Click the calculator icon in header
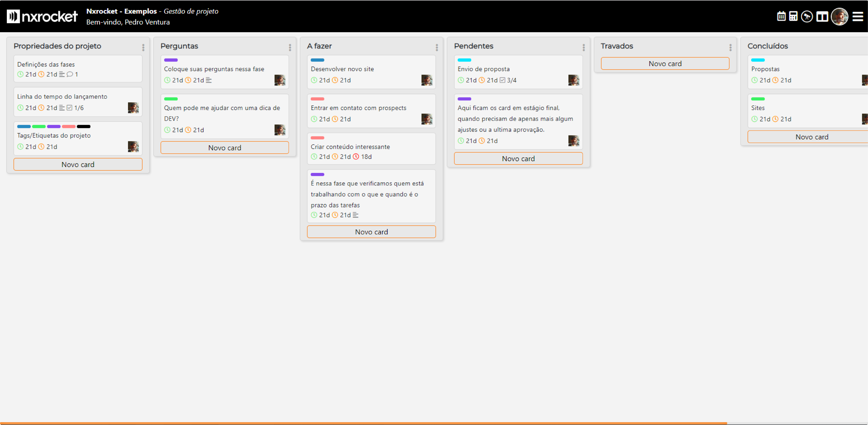868x425 pixels. tap(793, 16)
